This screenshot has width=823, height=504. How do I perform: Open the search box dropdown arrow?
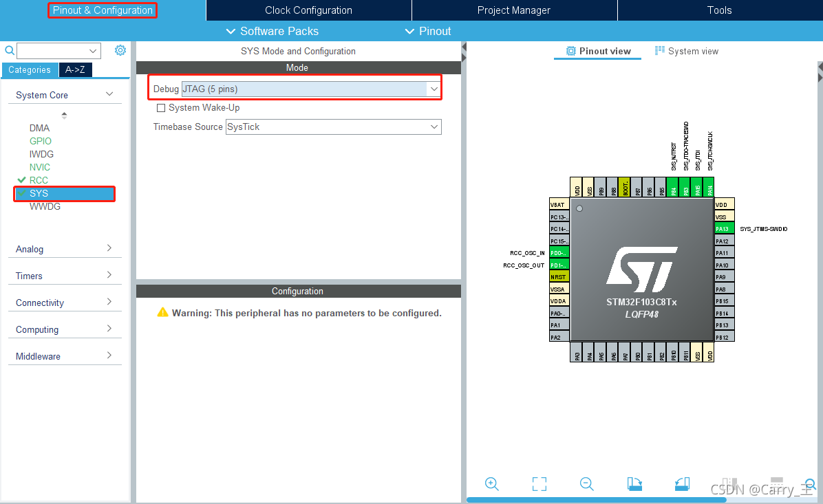(93, 51)
